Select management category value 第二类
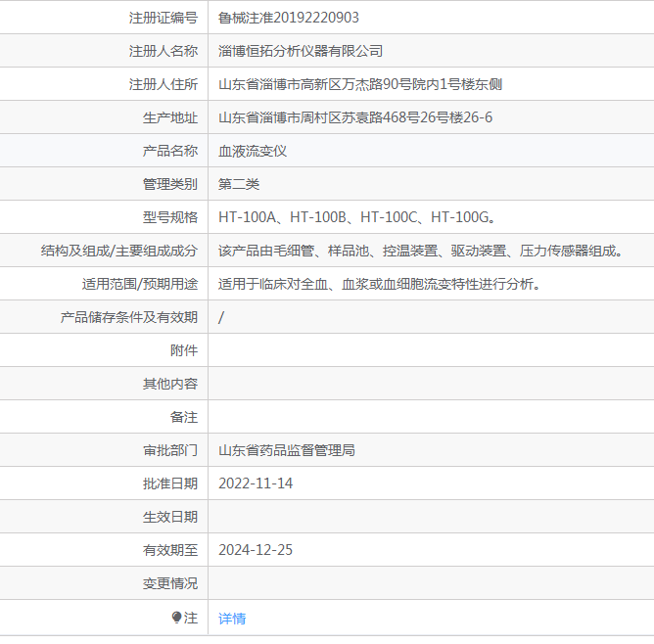Image resolution: width=654 pixels, height=644 pixels. pos(239,184)
